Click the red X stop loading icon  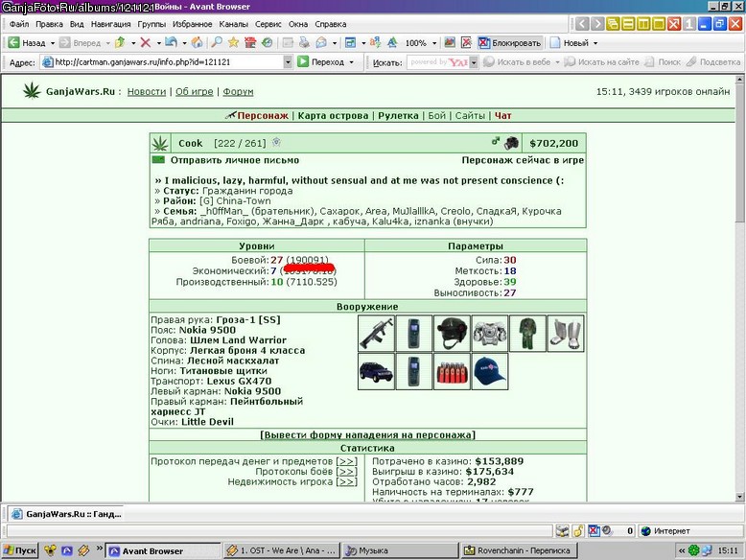[146, 43]
